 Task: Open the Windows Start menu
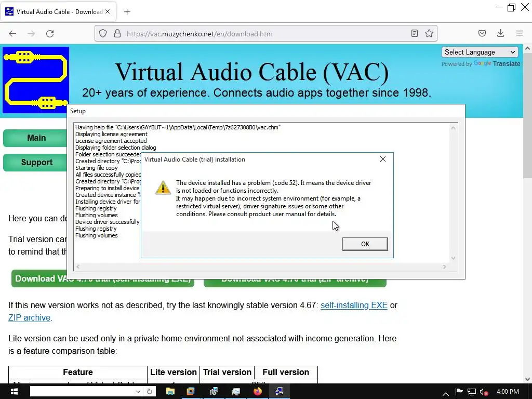[x=14, y=392]
